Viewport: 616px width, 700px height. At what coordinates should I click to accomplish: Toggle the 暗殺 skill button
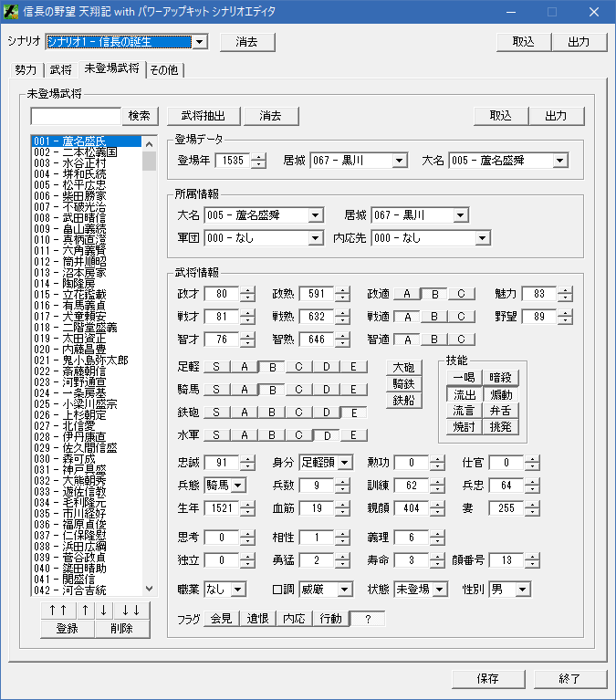pyautogui.click(x=500, y=377)
